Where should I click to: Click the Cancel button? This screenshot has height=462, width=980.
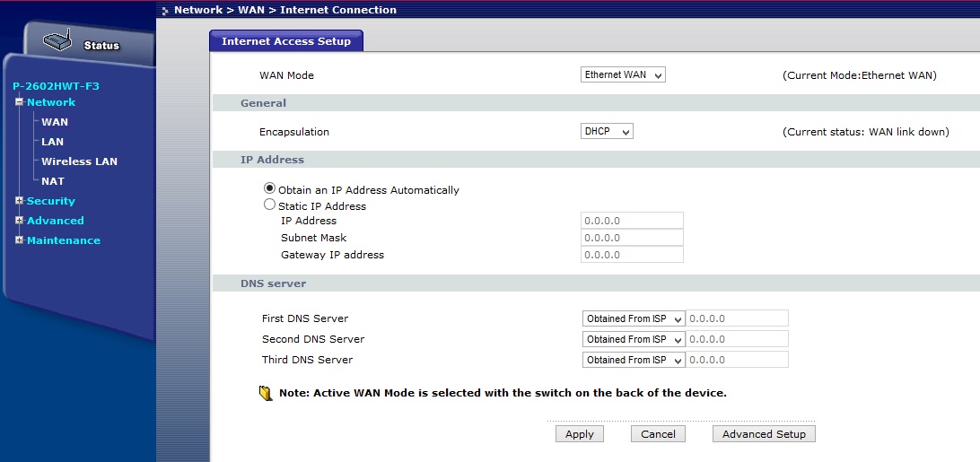click(x=658, y=434)
